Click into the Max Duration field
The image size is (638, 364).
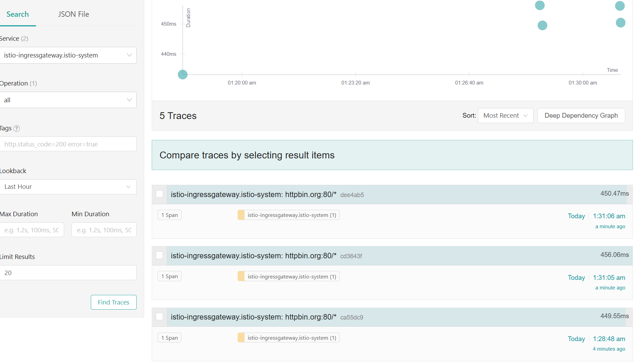(32, 230)
